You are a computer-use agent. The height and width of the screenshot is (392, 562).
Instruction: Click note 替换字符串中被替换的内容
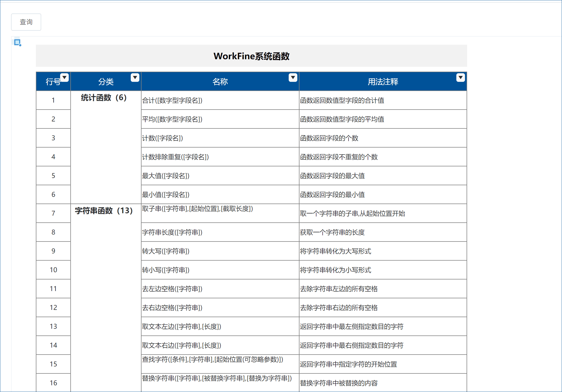(x=383, y=383)
